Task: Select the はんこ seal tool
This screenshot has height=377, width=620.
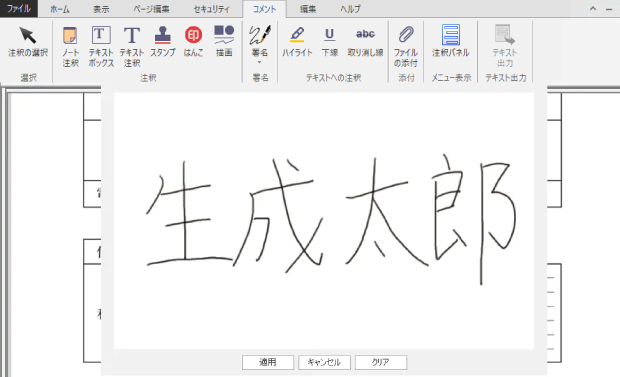Action: click(193, 42)
